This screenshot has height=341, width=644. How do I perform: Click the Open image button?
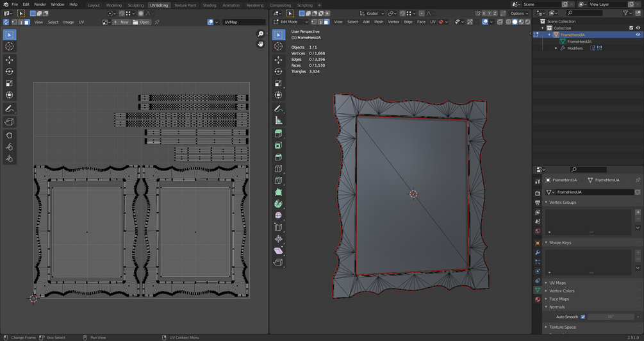(142, 22)
